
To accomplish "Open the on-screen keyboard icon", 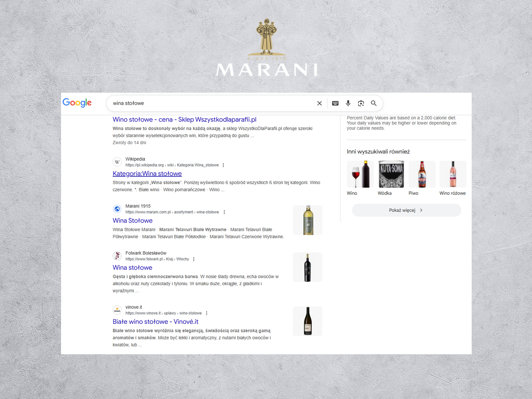I will (335, 103).
